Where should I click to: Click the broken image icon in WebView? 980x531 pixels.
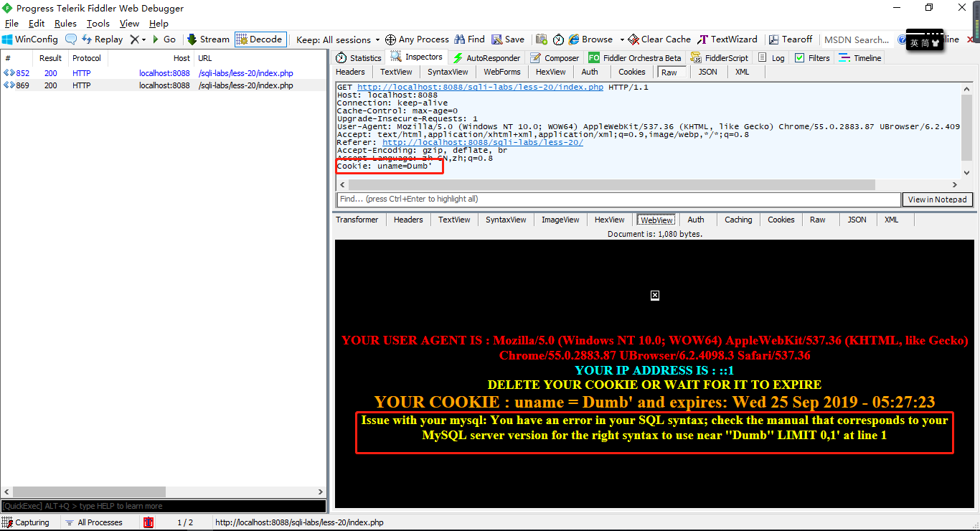point(654,295)
